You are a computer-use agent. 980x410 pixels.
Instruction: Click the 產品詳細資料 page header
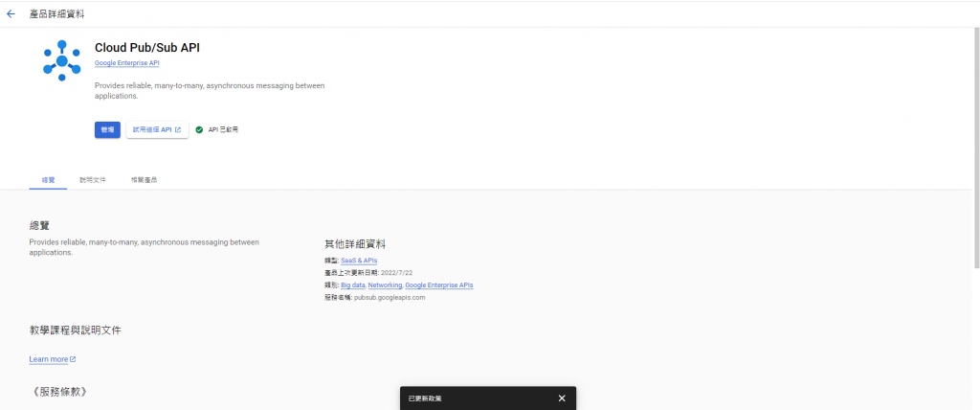[56, 13]
